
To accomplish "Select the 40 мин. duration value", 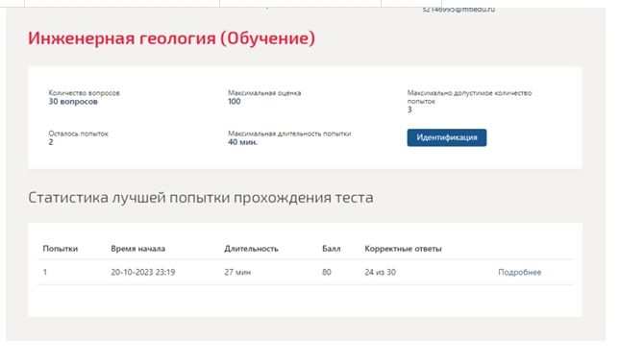I will [243, 142].
